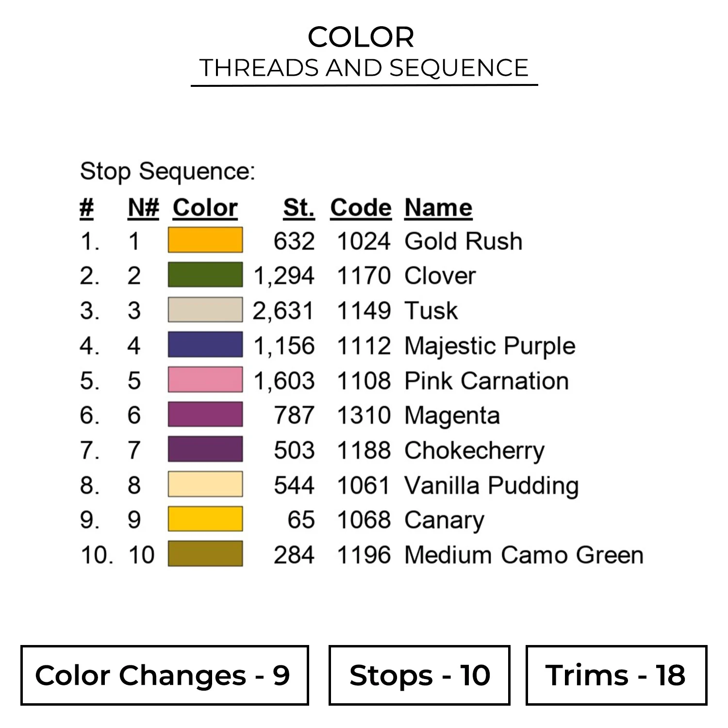Pick the Medium Camo Green swatch
Image resolution: width=728 pixels, height=728 pixels.
point(205,554)
